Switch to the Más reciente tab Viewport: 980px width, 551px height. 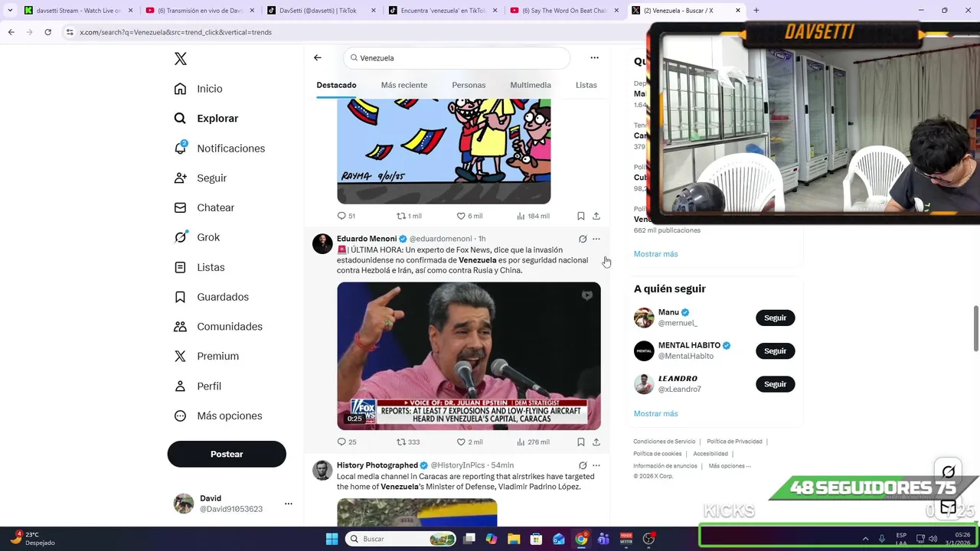[x=404, y=85]
